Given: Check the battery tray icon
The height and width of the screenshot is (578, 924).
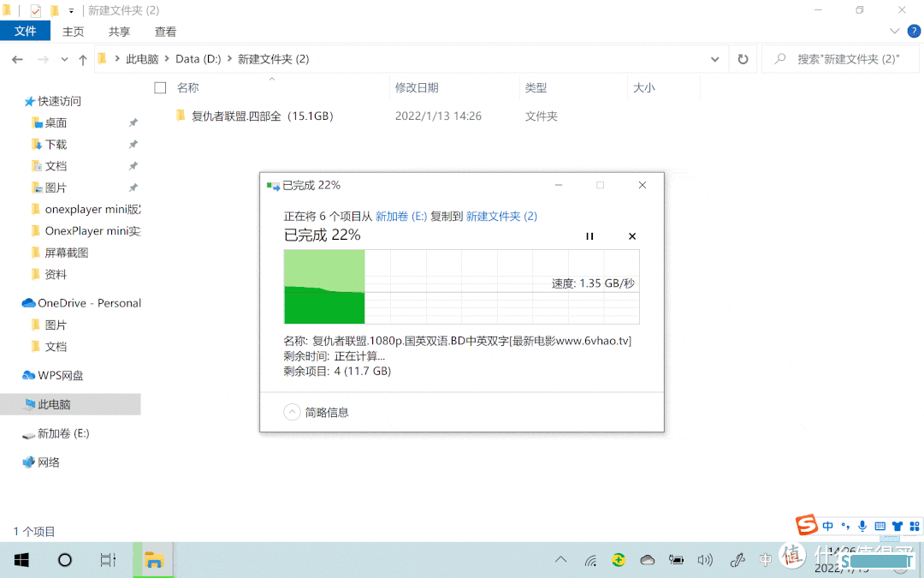Looking at the screenshot, I should point(676,560).
